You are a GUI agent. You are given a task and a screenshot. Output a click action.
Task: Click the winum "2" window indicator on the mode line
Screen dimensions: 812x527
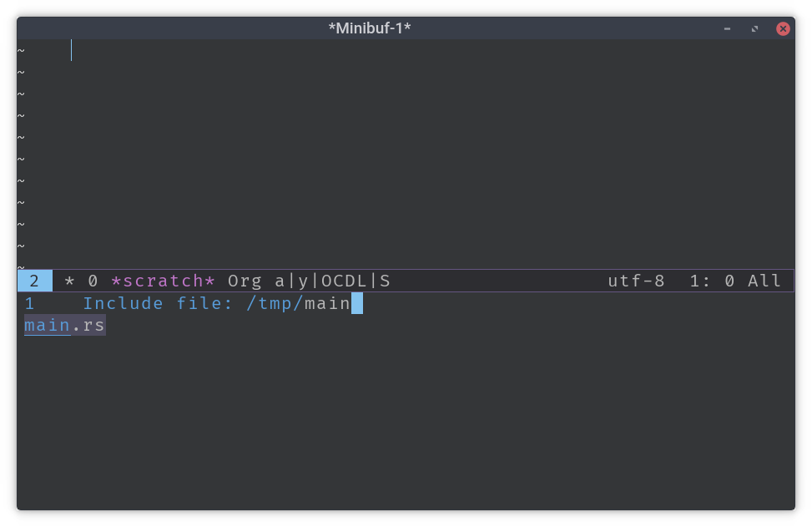click(x=34, y=281)
